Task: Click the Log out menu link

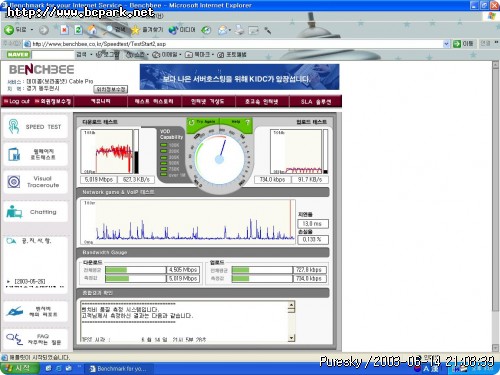Action: [17, 101]
